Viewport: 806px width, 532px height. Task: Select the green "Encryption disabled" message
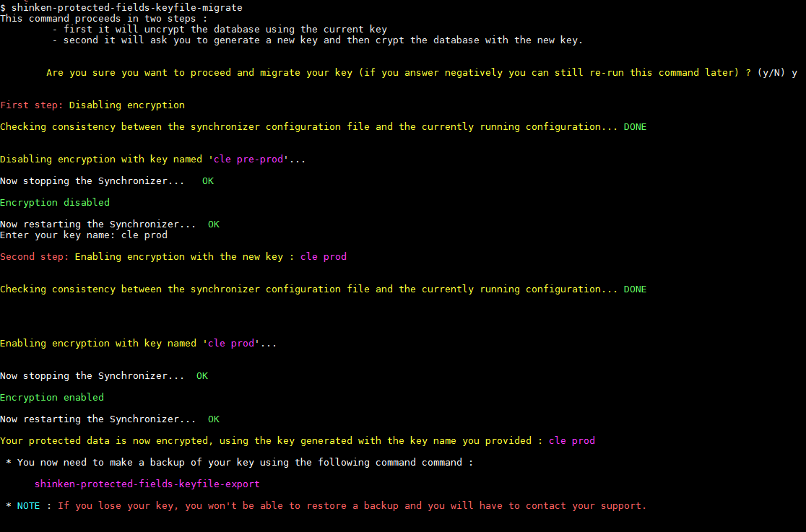[x=55, y=203]
